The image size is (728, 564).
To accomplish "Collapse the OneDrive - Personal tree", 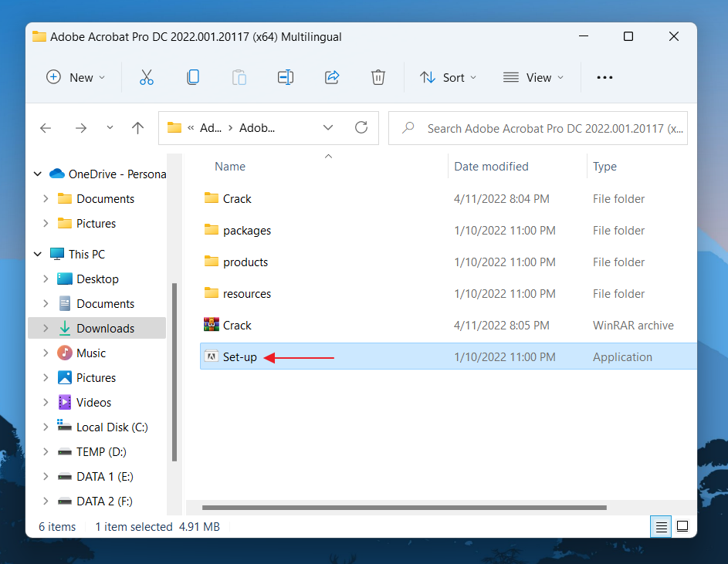I will tap(38, 174).
